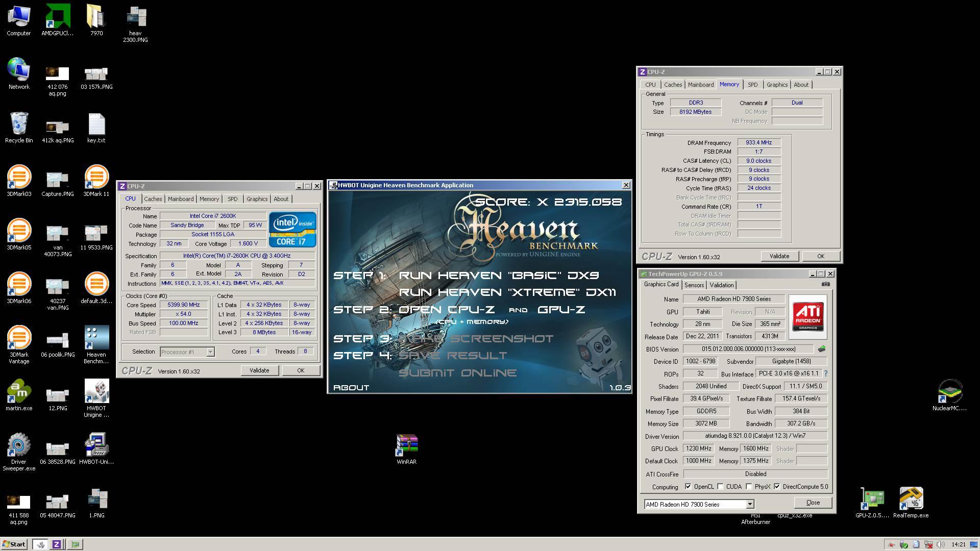
Task: Click the ATI Radeon logo in GPU-Z
Action: [x=808, y=317]
